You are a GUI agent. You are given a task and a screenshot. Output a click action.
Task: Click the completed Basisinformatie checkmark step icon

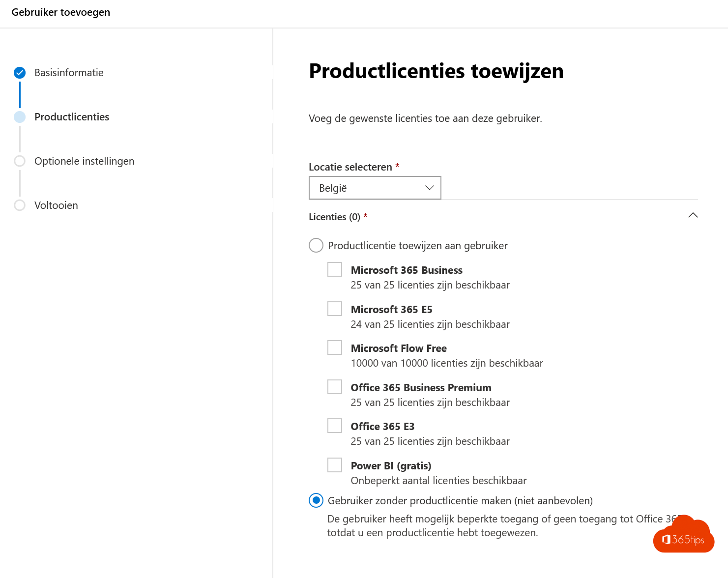click(x=20, y=73)
